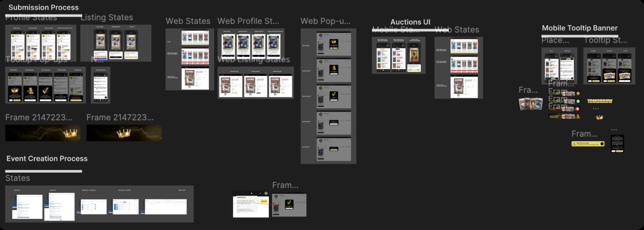Select the Mobile Tooltip Banner section title
Screen dimensions: 644x230
pos(580,28)
